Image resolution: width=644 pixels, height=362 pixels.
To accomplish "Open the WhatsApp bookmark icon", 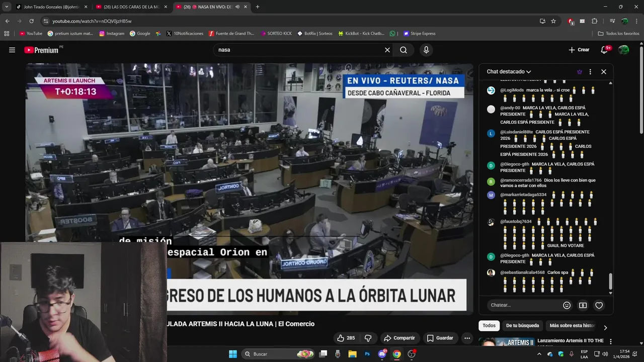I will [x=392, y=34].
